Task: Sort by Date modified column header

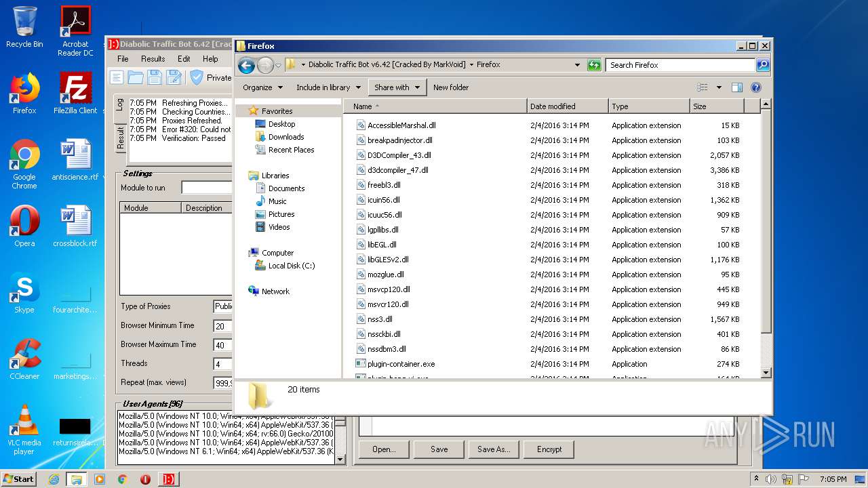Action: click(x=567, y=106)
